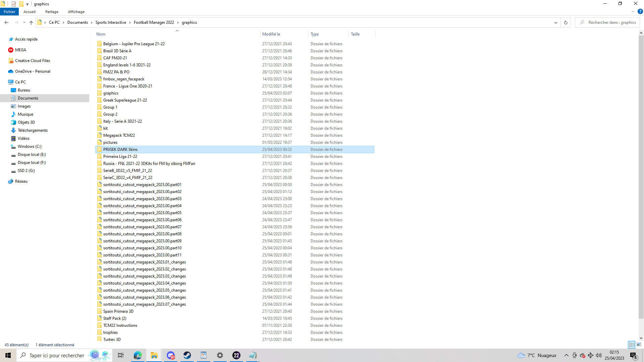Open Microsoft Edge from taskbar

138,355
